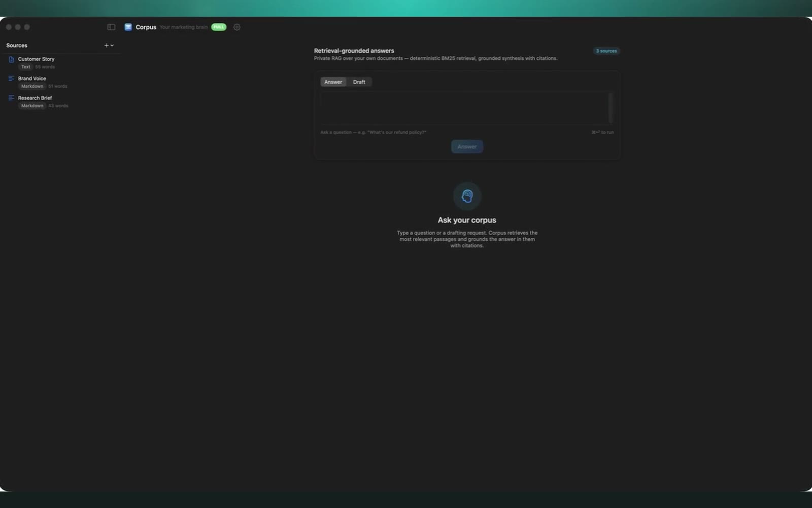
Task: Click the Corpus app logo icon
Action: pos(128,27)
